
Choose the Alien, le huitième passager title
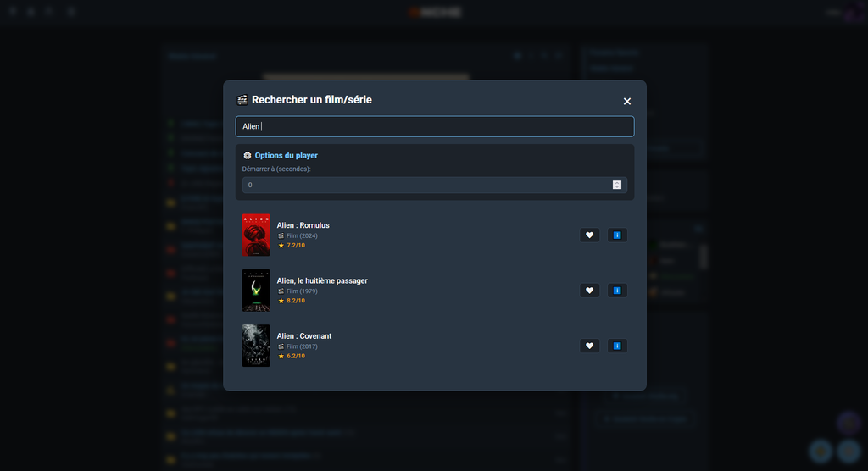coord(322,280)
